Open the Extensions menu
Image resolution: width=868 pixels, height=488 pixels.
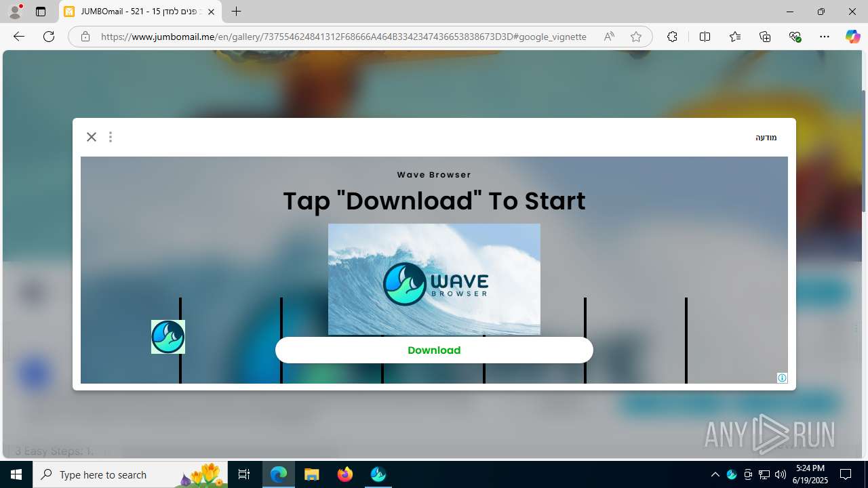pyautogui.click(x=672, y=37)
